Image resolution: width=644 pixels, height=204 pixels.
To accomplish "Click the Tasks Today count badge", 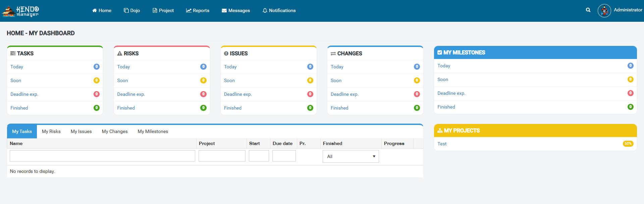I will coord(97,67).
